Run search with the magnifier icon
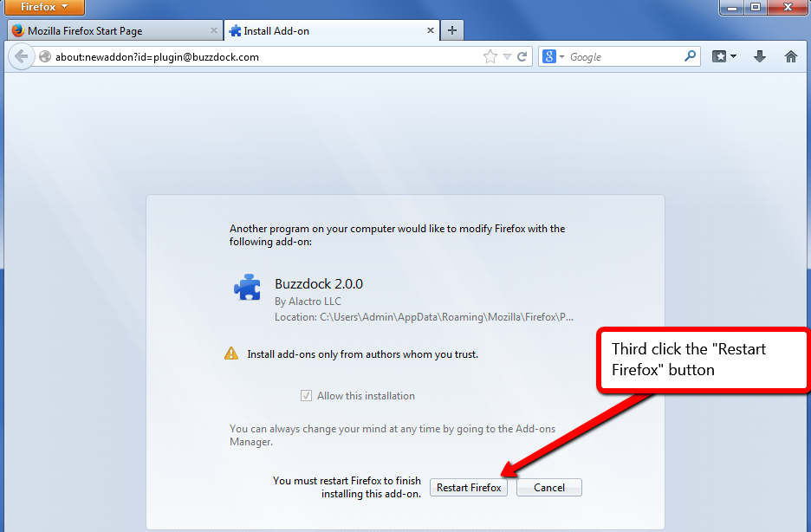The height and width of the screenshot is (532, 811). (x=690, y=55)
